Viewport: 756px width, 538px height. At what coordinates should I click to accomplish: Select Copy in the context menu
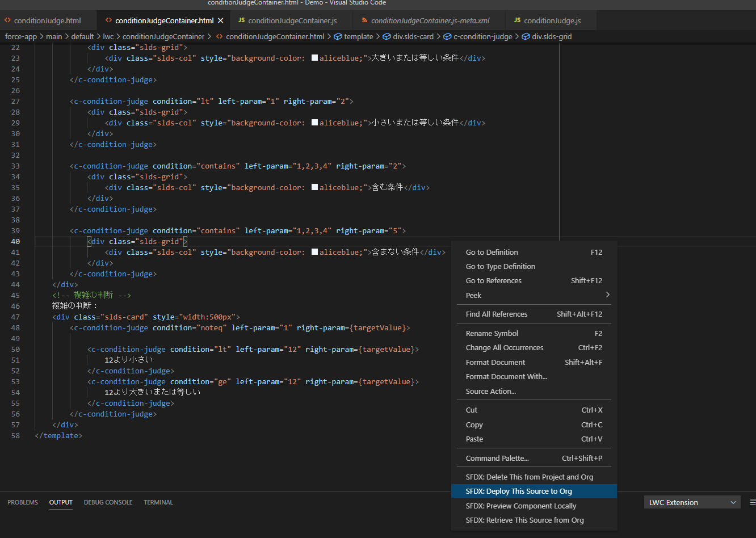534,424
